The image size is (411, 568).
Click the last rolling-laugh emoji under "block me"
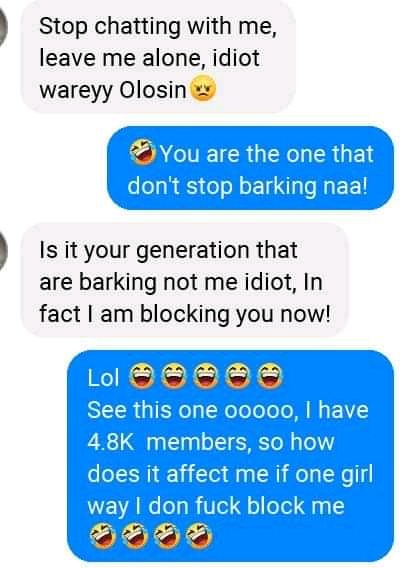[199, 535]
